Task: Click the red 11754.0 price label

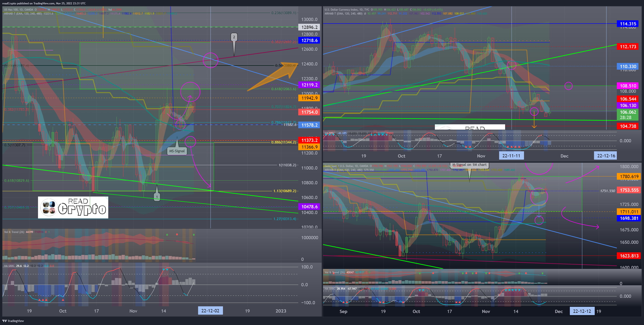Action: (309, 112)
